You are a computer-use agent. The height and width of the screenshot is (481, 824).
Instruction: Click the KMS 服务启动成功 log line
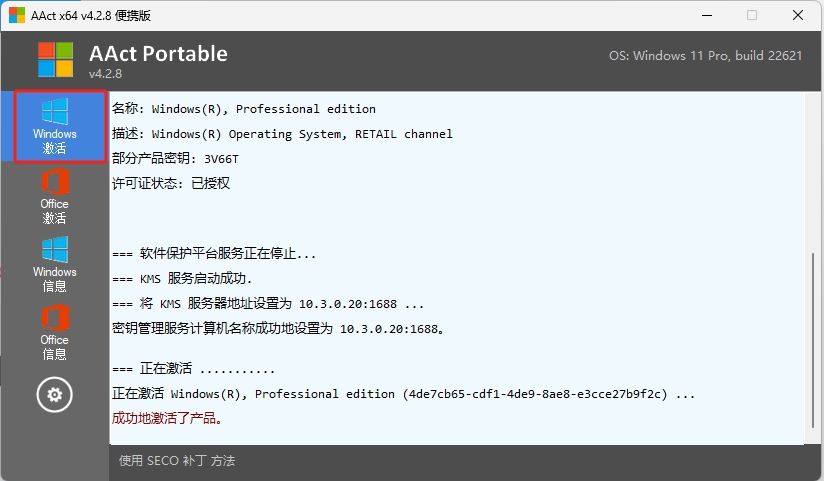182,279
